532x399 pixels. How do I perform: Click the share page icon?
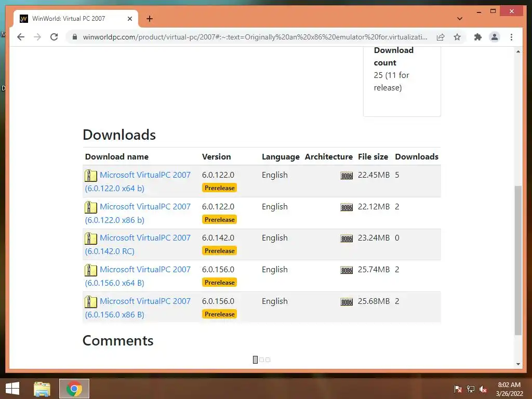pos(441,37)
